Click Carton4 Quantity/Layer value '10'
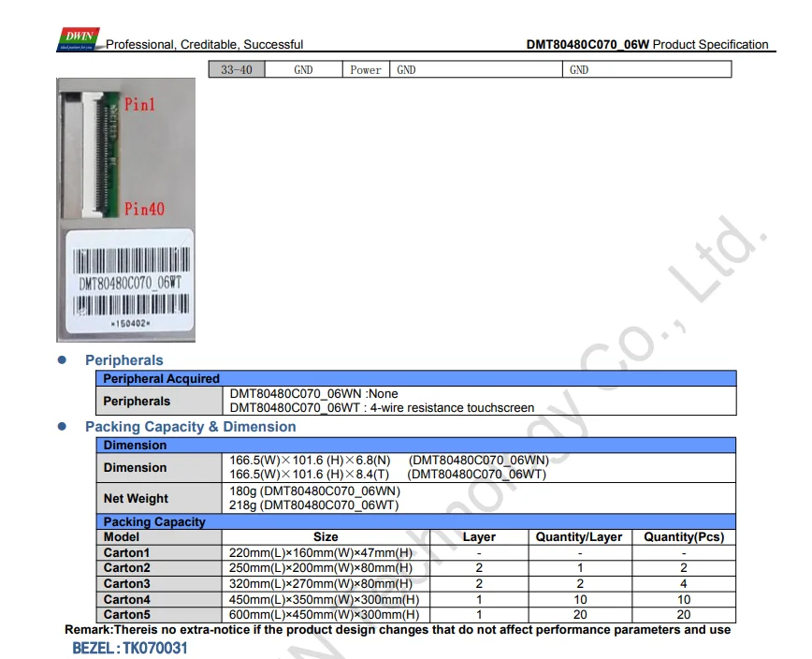 [x=580, y=599]
